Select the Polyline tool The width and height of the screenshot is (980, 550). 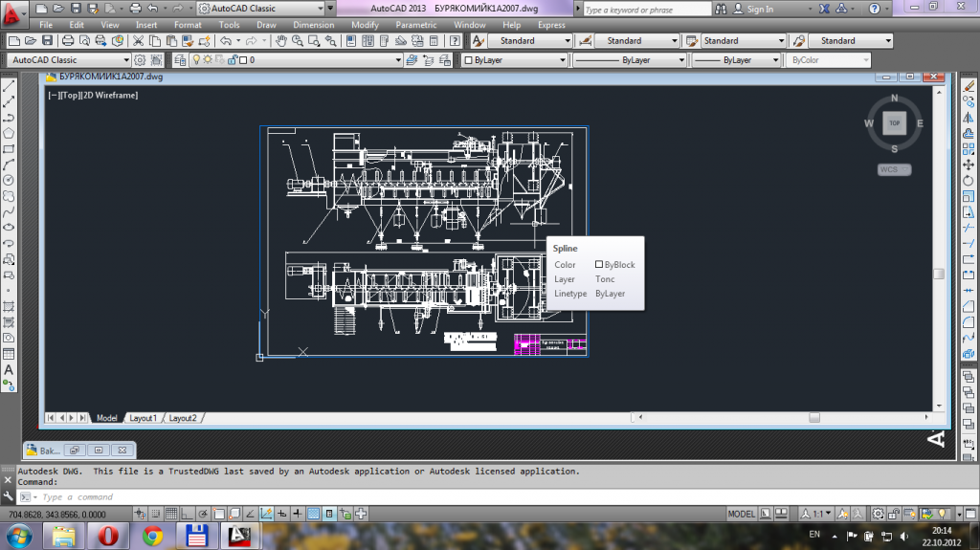[x=9, y=117]
